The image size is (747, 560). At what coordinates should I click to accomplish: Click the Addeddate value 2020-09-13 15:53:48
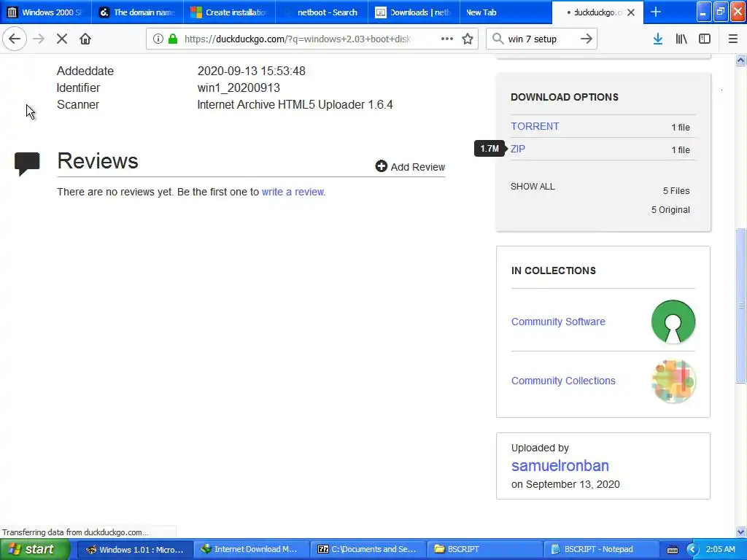(251, 71)
